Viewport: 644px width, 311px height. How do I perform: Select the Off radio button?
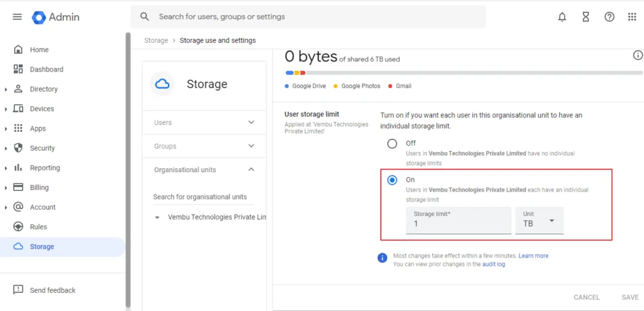pyautogui.click(x=392, y=144)
